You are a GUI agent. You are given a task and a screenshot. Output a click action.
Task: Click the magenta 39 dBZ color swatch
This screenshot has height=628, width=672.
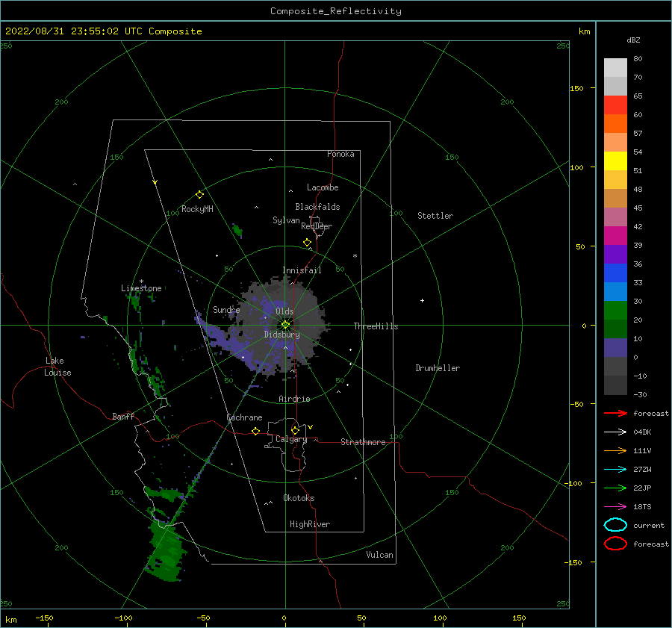pyautogui.click(x=615, y=236)
